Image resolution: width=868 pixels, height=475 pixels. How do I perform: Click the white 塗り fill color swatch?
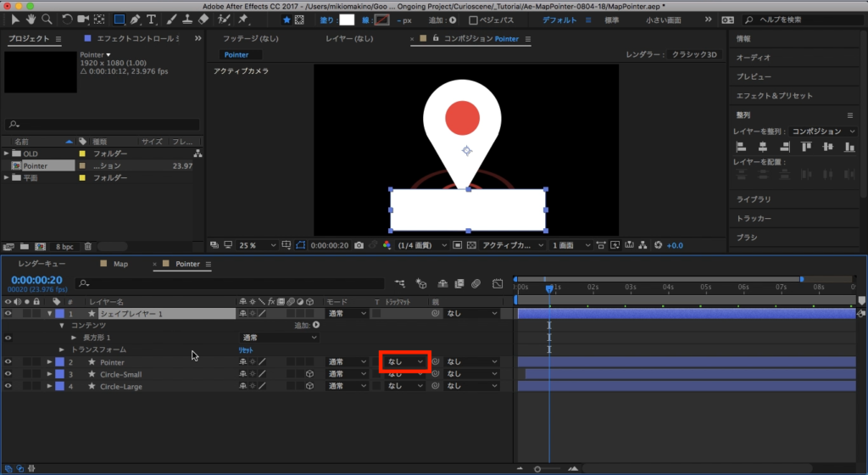click(347, 20)
